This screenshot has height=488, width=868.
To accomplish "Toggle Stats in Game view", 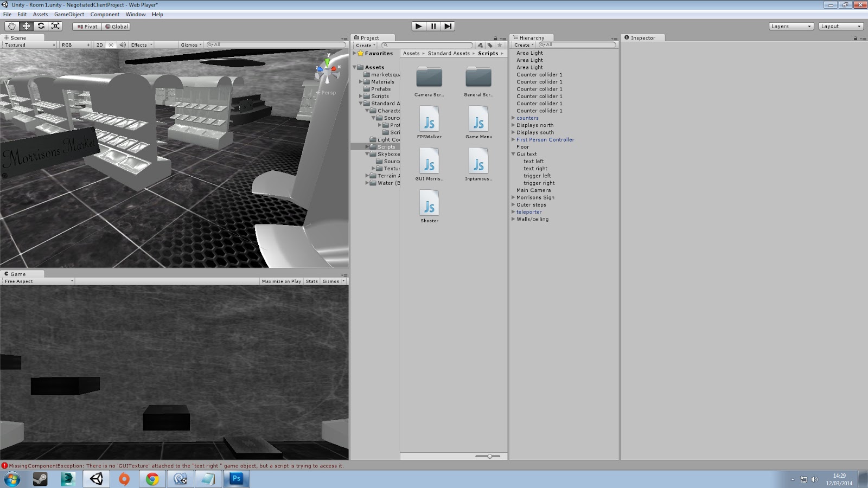I will pyautogui.click(x=311, y=281).
